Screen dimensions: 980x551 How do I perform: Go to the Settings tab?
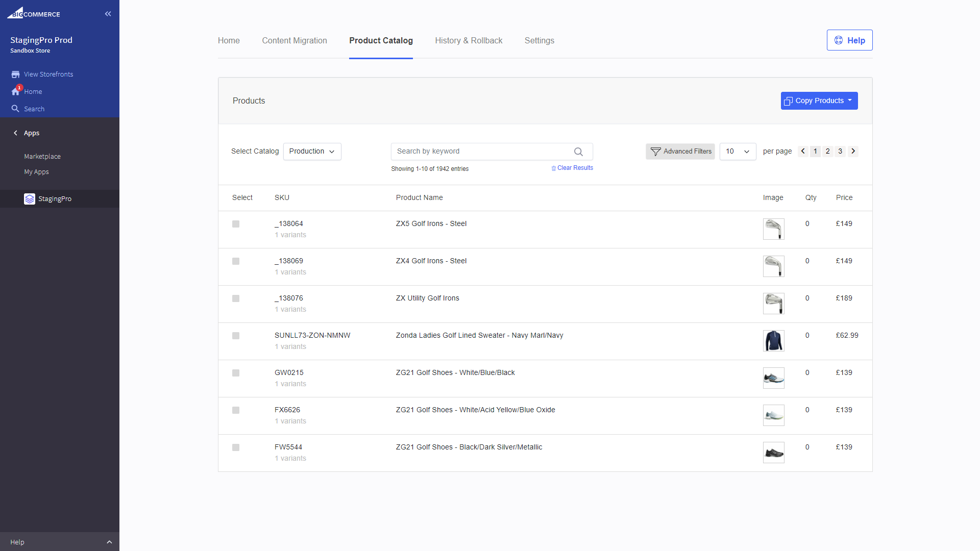tap(540, 41)
